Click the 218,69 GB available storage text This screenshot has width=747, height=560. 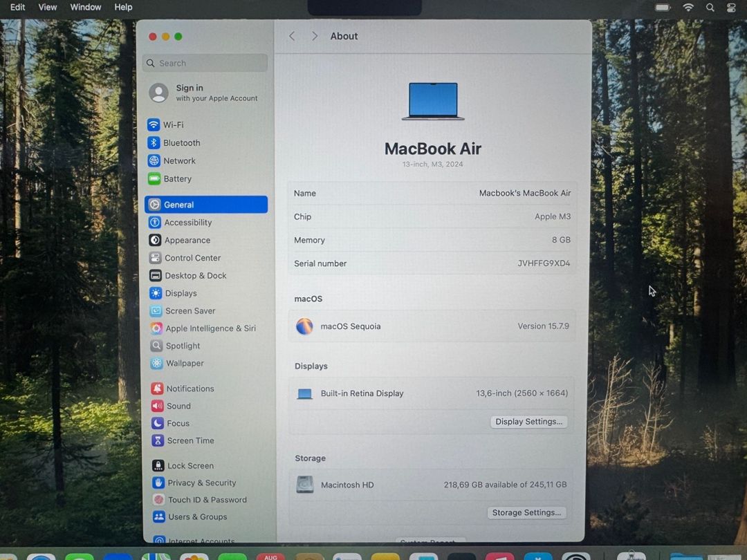(506, 485)
